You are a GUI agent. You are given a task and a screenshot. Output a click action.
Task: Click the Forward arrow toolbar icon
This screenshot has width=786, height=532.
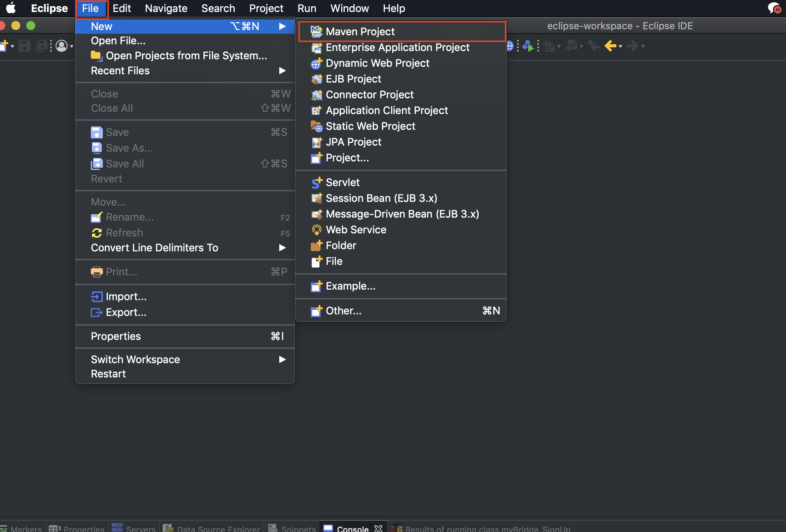(633, 46)
